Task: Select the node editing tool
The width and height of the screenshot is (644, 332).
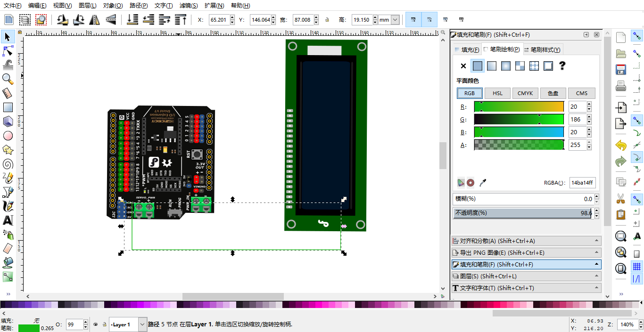Action: click(8, 50)
